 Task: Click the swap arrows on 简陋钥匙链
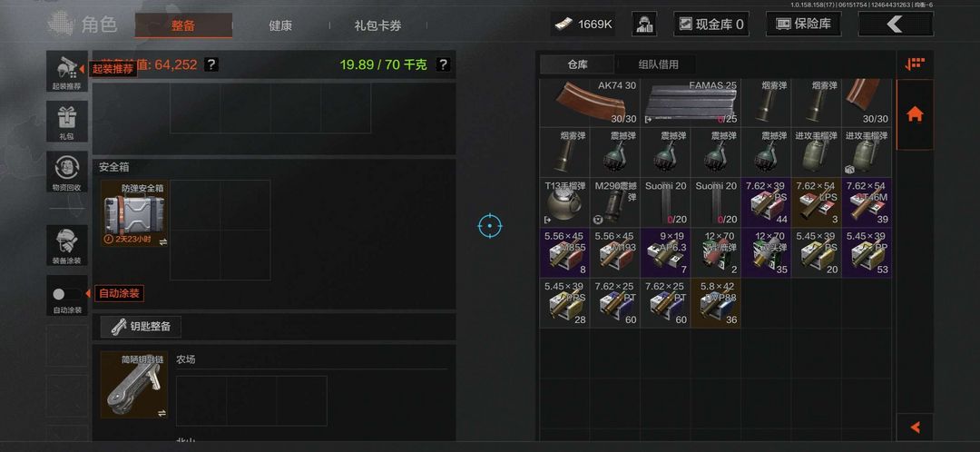pos(162,413)
